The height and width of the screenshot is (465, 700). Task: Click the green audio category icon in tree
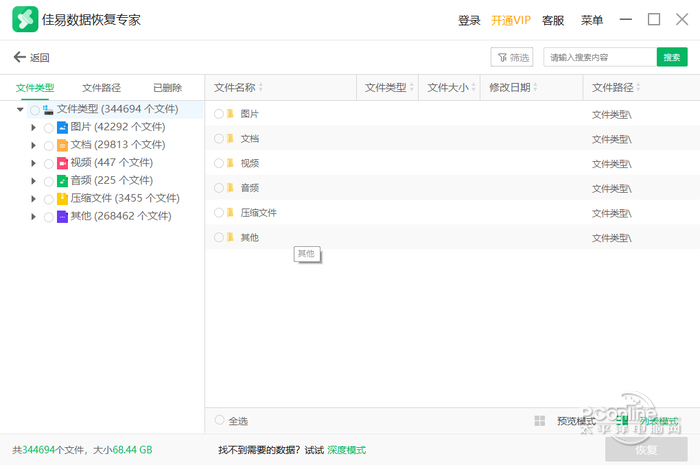pos(62,181)
